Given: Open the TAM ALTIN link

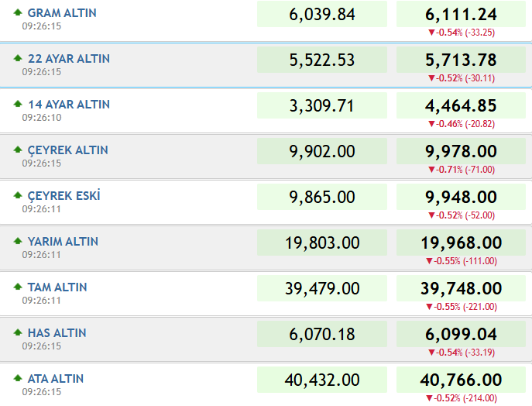Looking at the screenshot, I should [57, 287].
